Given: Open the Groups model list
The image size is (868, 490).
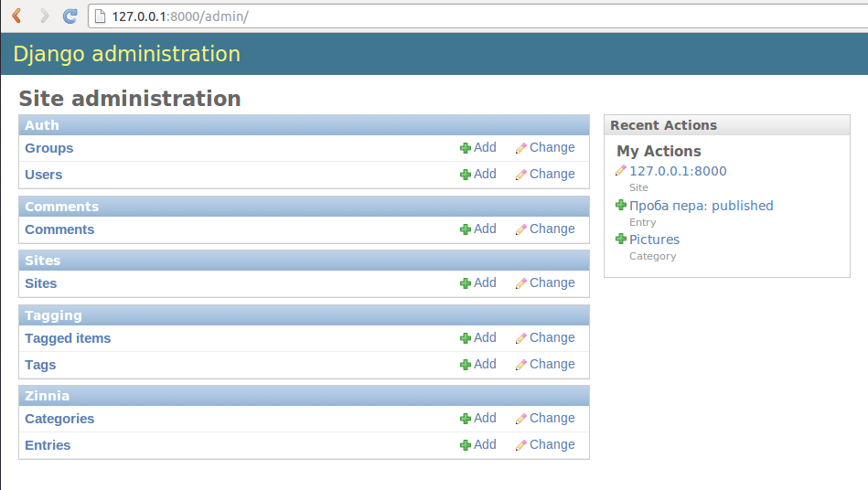Looking at the screenshot, I should pos(48,148).
